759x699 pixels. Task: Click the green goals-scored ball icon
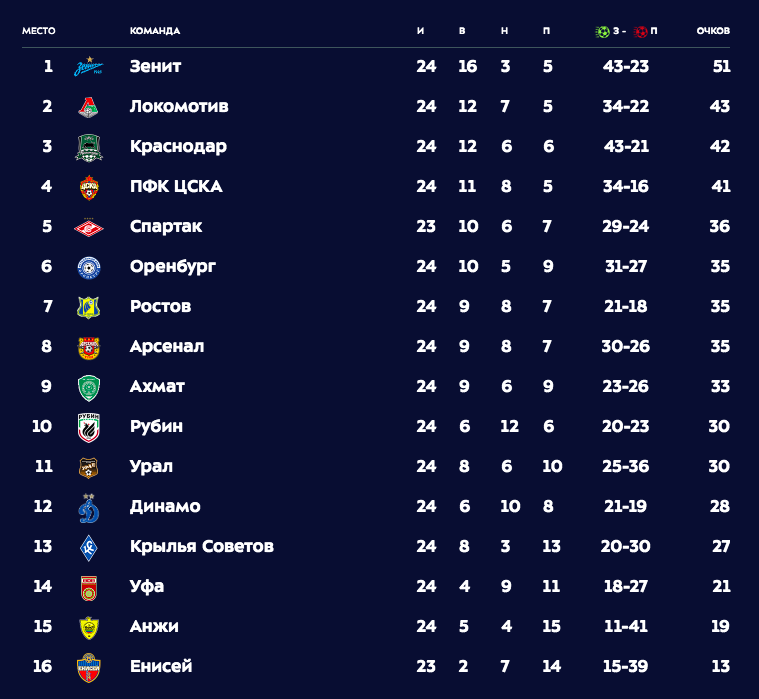[x=602, y=31]
